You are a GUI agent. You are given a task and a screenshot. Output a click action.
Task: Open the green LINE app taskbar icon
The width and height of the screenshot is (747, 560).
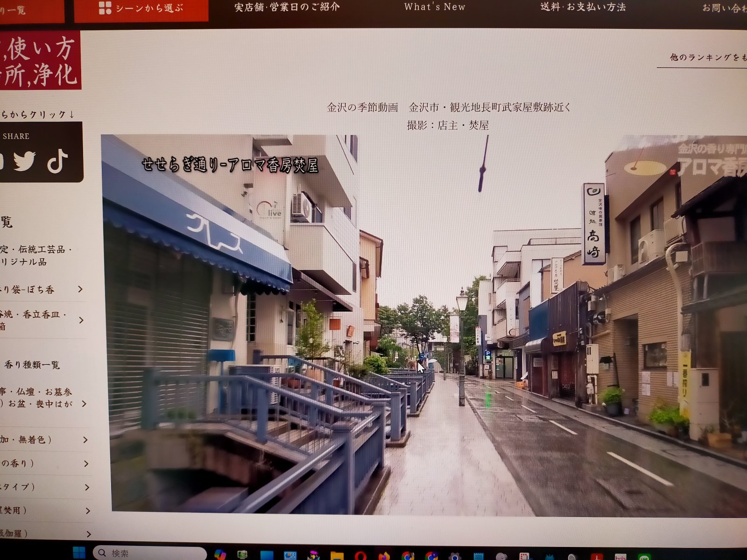pyautogui.click(x=644, y=557)
